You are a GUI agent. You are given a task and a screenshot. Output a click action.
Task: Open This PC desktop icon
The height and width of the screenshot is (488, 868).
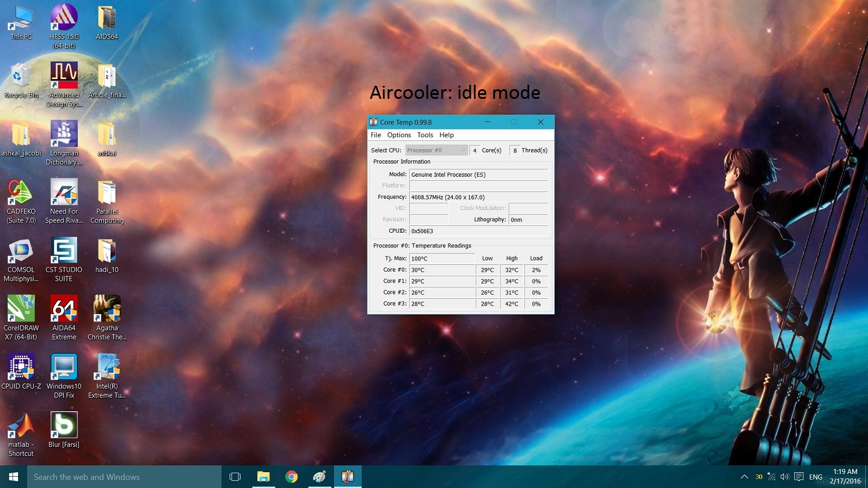coord(21,23)
